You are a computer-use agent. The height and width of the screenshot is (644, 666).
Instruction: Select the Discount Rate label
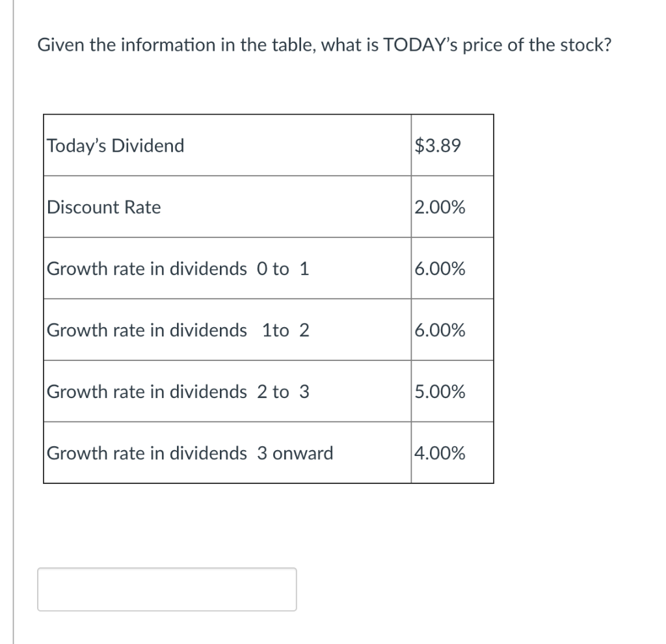click(x=103, y=207)
